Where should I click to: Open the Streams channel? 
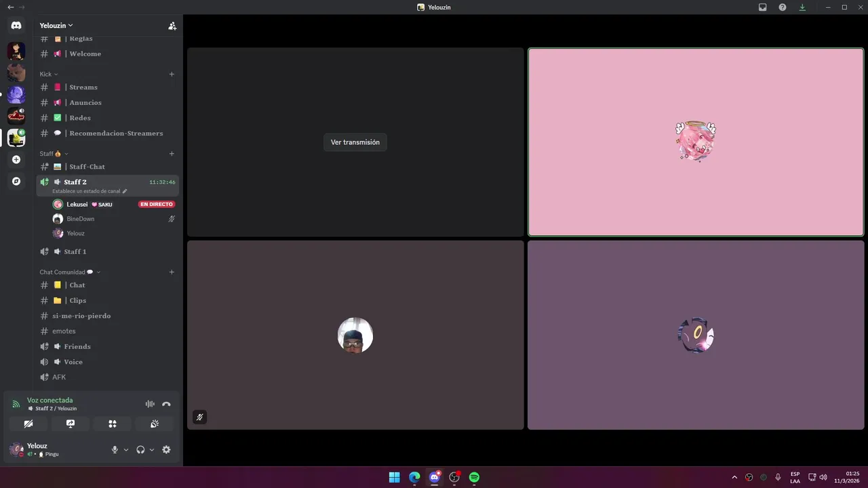[108, 87]
